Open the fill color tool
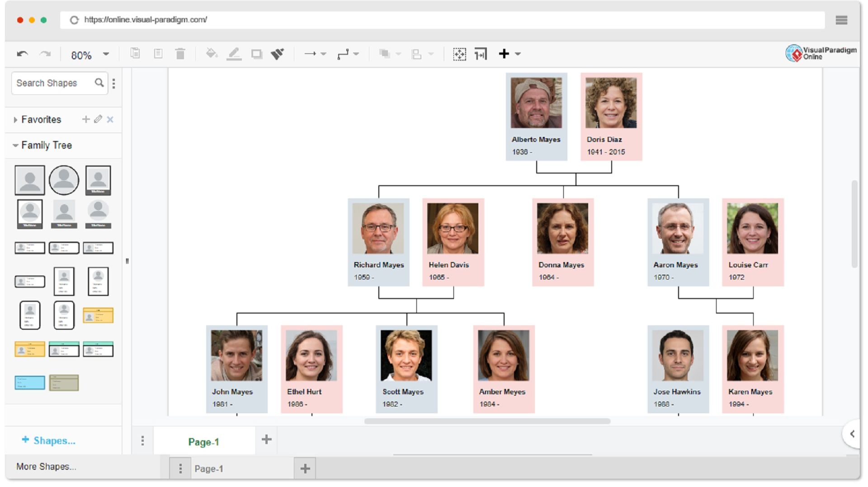The height and width of the screenshot is (487, 868). click(x=212, y=53)
